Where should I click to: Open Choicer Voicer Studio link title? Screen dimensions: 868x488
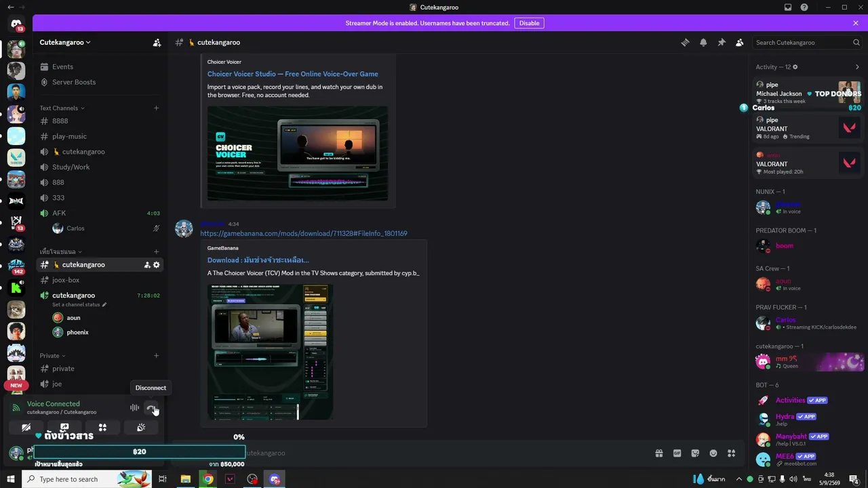[x=293, y=74]
